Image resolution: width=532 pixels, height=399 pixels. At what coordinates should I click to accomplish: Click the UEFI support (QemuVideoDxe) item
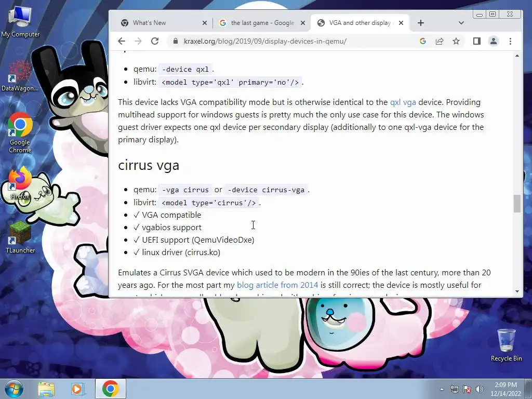(x=194, y=240)
